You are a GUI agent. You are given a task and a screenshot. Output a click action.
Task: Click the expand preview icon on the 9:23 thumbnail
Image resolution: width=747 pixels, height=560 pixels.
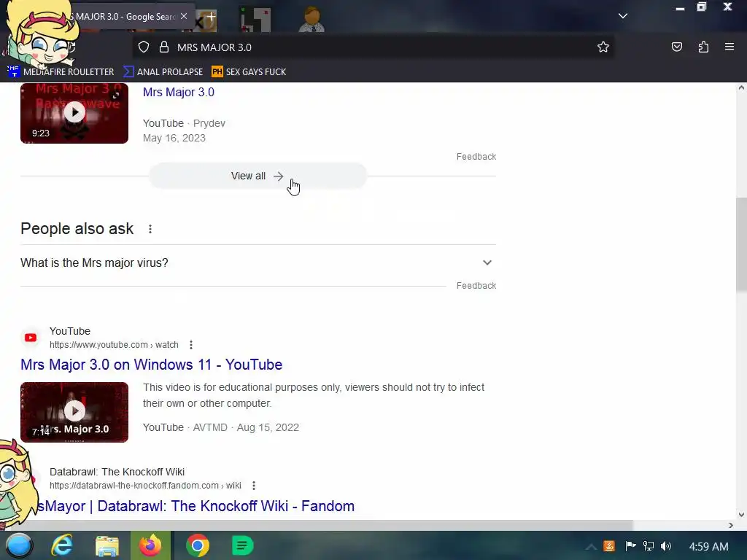click(x=116, y=96)
